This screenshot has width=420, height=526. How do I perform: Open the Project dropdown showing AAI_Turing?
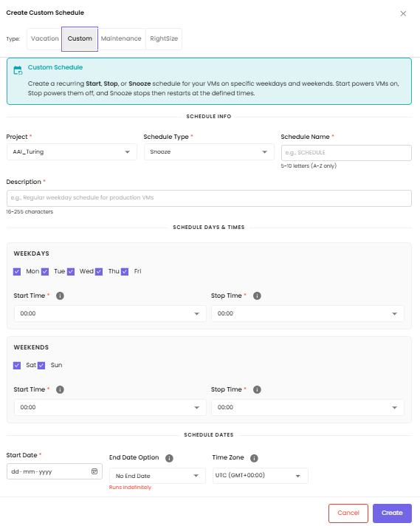point(72,152)
